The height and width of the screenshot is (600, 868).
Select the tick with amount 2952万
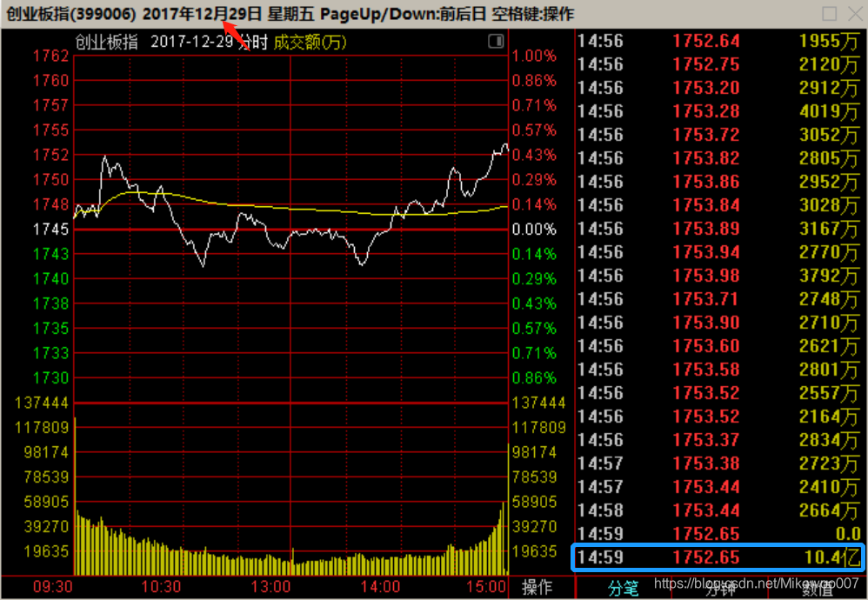tap(719, 182)
